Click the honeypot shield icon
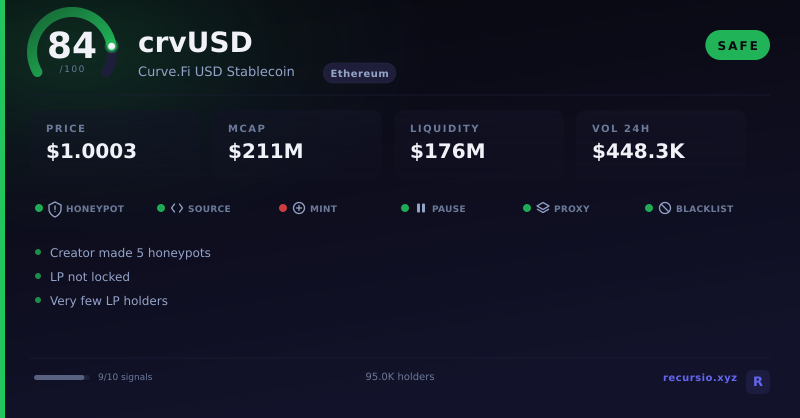800x418 pixels. pos(55,209)
